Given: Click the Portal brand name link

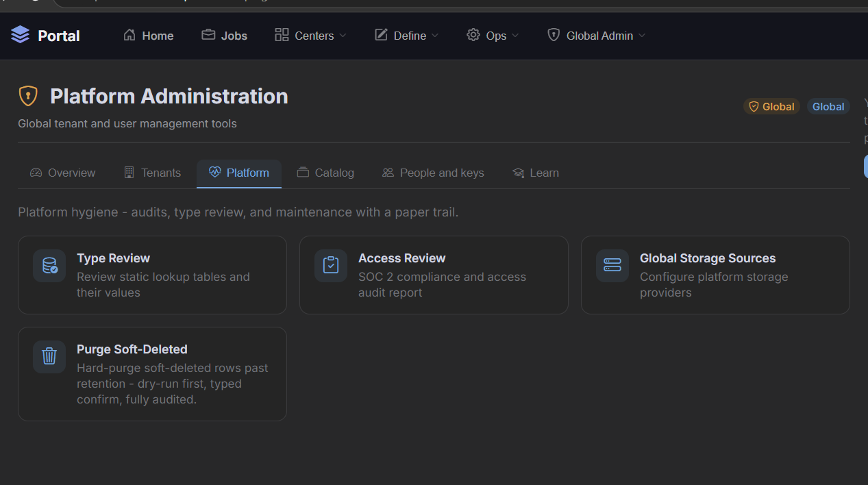Looking at the screenshot, I should click(59, 36).
